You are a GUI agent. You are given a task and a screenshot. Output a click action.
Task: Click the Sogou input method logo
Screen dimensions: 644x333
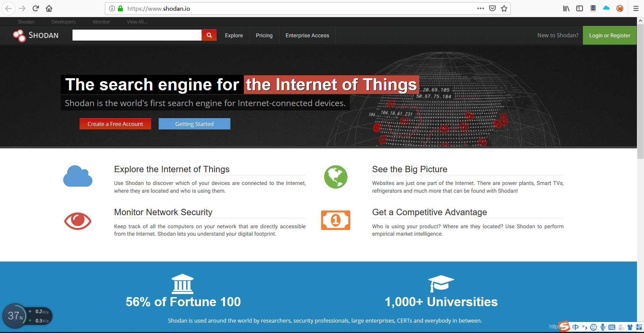(x=564, y=326)
